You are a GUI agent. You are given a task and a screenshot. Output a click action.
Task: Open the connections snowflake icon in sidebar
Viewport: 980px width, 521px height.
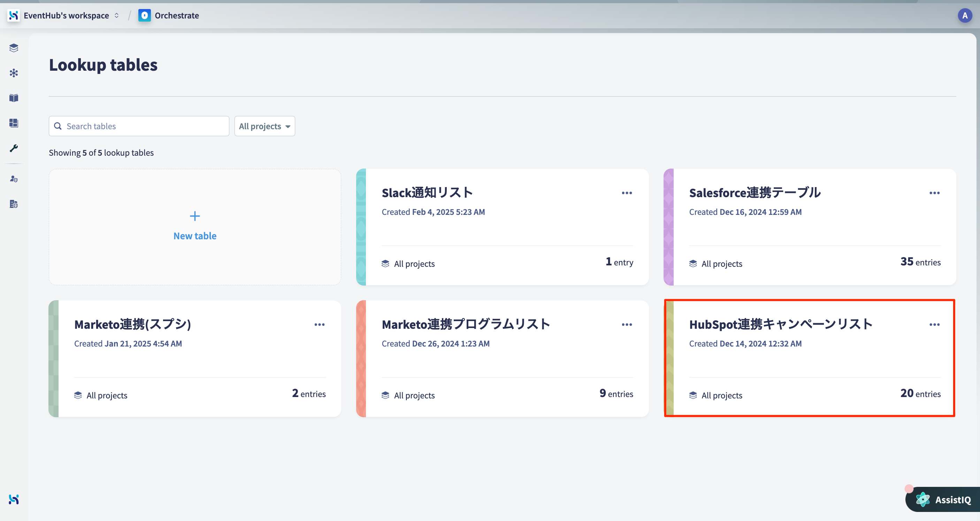point(14,73)
